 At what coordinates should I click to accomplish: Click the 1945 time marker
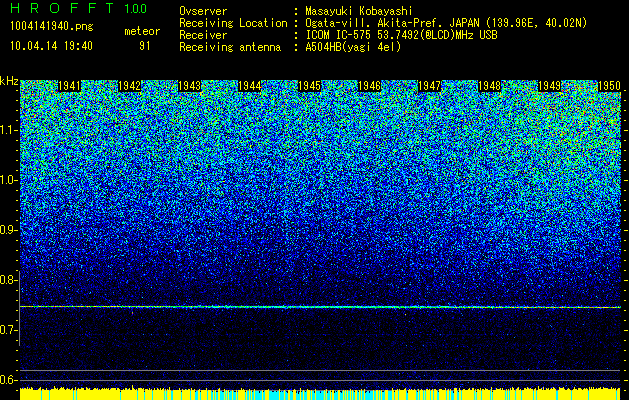pyautogui.click(x=310, y=86)
